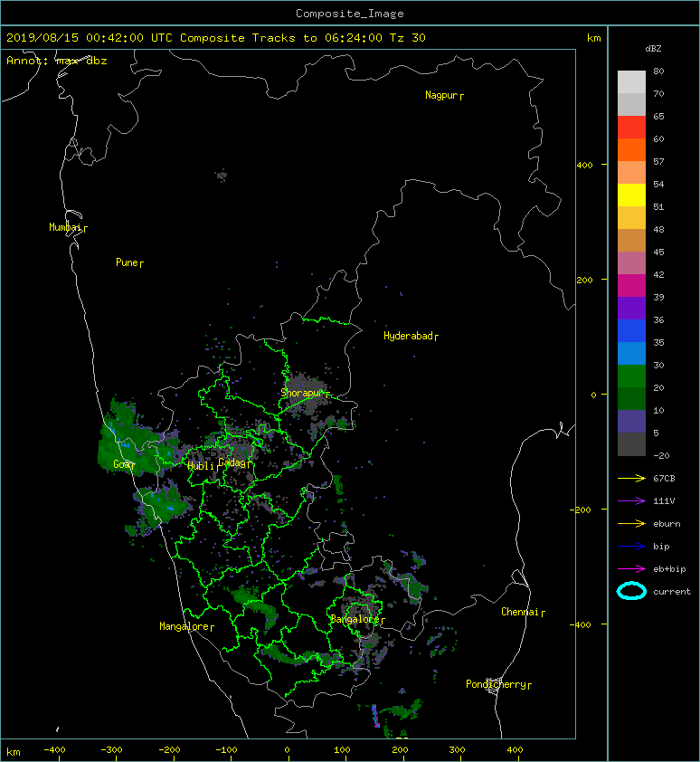Screen dimensions: 700x762
Task: Click the gray echo cluster at Shorapur
Action: coord(306,391)
